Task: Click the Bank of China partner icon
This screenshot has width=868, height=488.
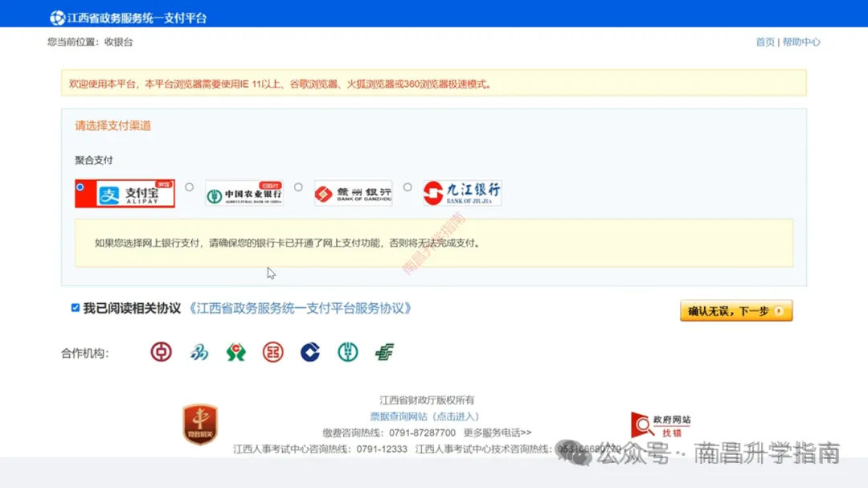Action: click(x=161, y=352)
